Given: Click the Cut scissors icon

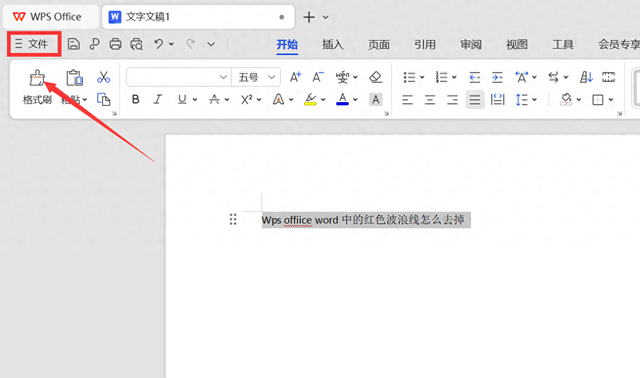Looking at the screenshot, I should (104, 77).
